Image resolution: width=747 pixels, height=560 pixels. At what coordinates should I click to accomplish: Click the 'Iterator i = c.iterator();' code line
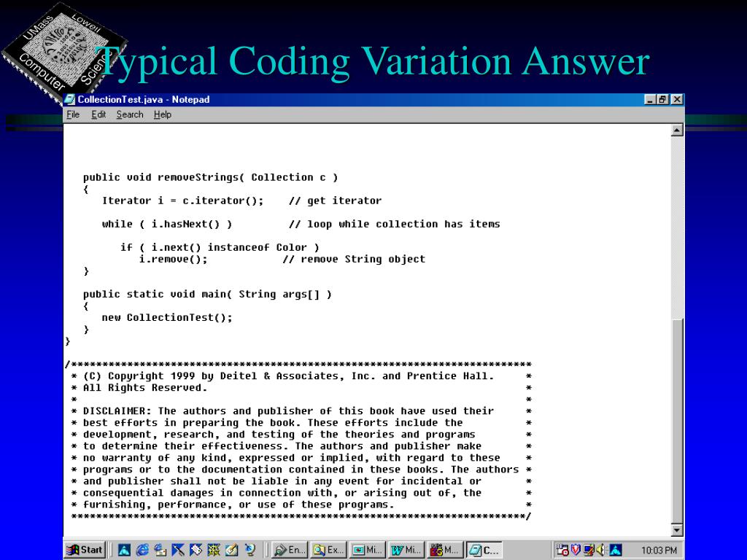pyautogui.click(x=182, y=201)
